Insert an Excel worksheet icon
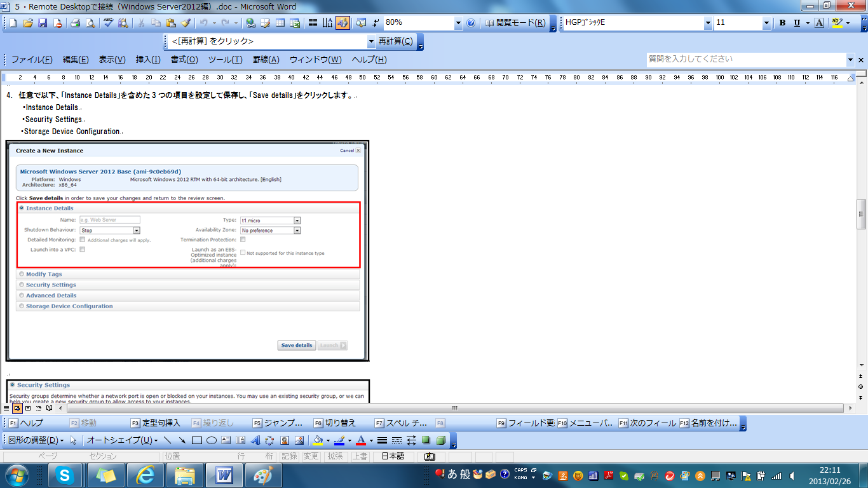Image resolution: width=868 pixels, height=488 pixels. point(295,23)
